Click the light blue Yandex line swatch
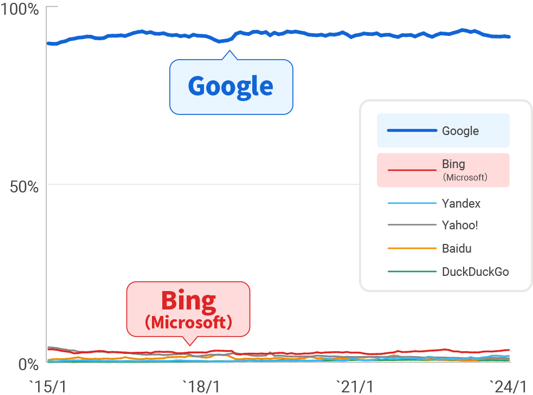Viewport: 533px width, 395px height. tap(412, 203)
